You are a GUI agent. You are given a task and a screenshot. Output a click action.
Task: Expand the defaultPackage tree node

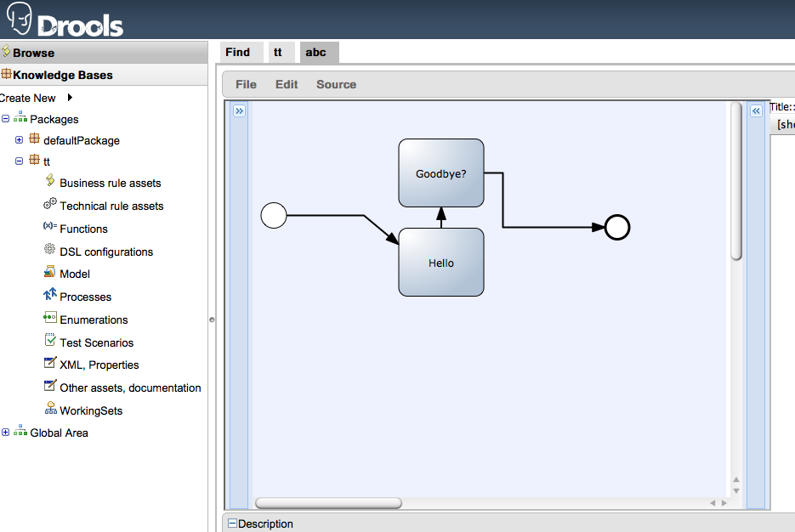20,140
